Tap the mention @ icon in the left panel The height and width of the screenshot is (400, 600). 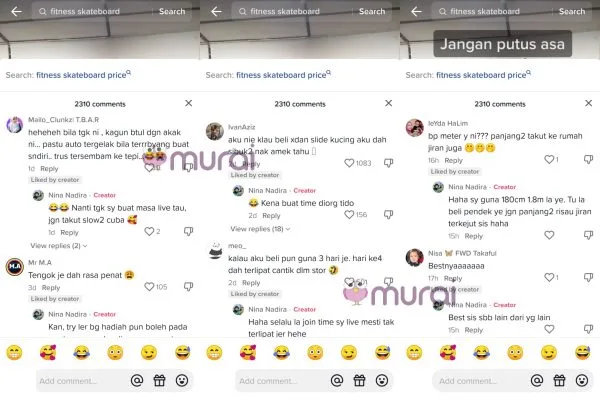[x=137, y=380]
